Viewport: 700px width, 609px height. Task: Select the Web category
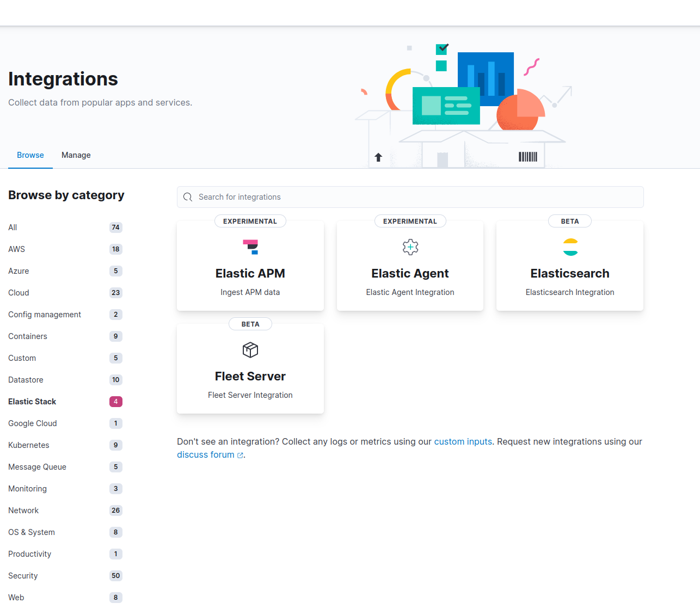pyautogui.click(x=65, y=598)
